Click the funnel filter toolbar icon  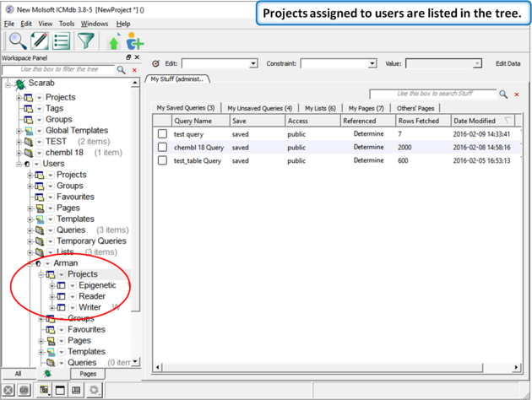tap(86, 41)
